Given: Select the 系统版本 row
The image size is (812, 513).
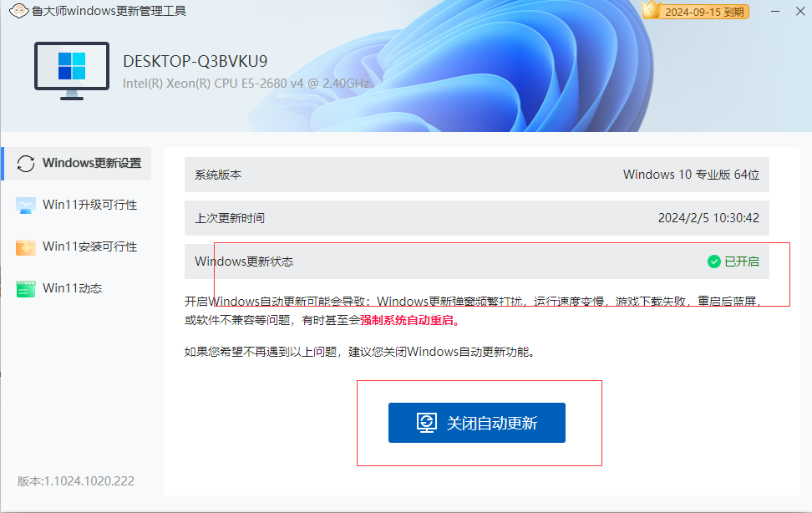Looking at the screenshot, I should pyautogui.click(x=476, y=174).
